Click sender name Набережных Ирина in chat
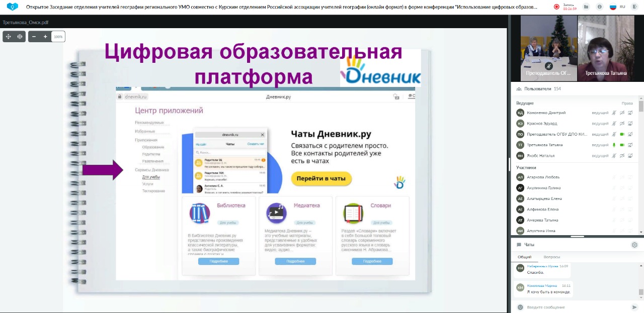 [542, 266]
